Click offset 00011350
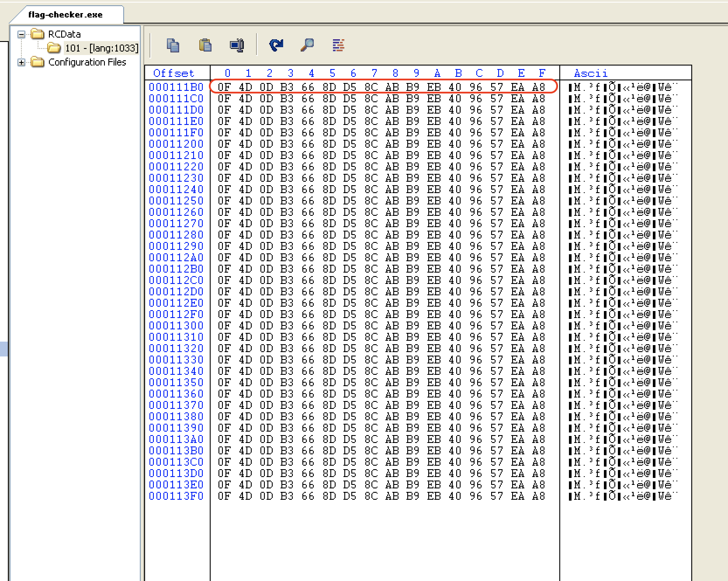728x581 pixels. pos(177,382)
